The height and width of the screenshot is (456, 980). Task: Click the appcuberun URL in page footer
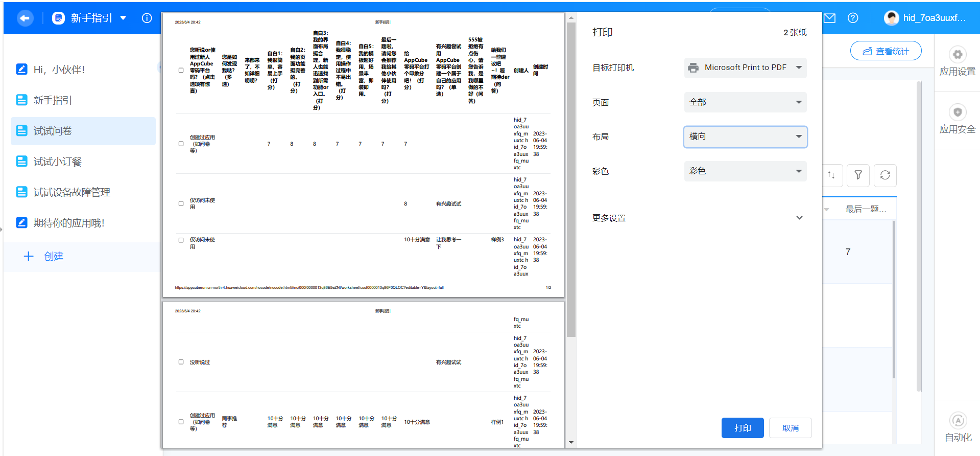(309, 287)
